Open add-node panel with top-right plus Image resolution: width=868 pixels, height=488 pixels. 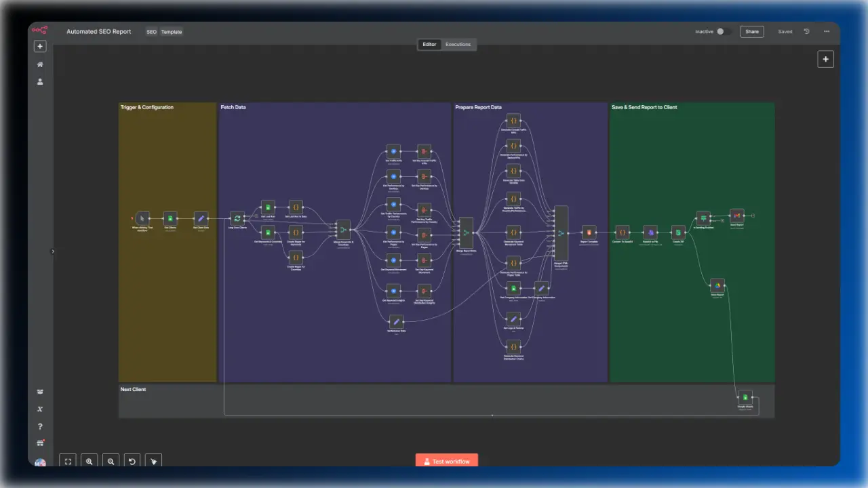pos(825,59)
